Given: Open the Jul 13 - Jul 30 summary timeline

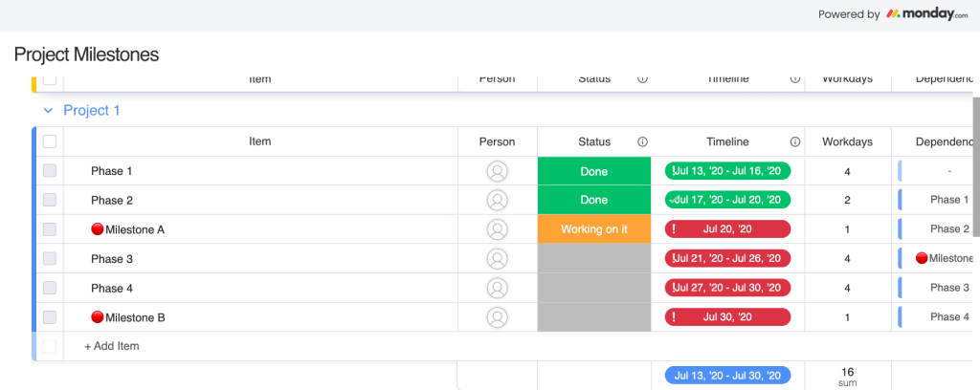Looking at the screenshot, I should [x=727, y=376].
